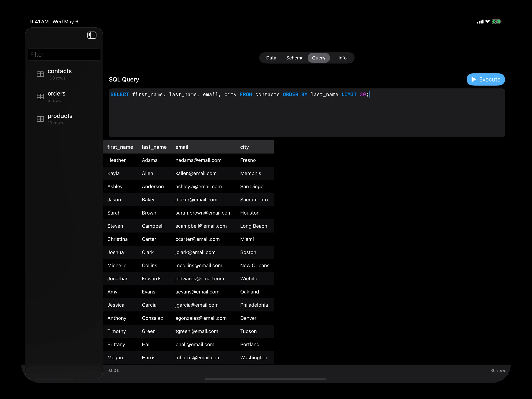Focus the Filter search field
Screen dimensions: 532x399
(64, 55)
